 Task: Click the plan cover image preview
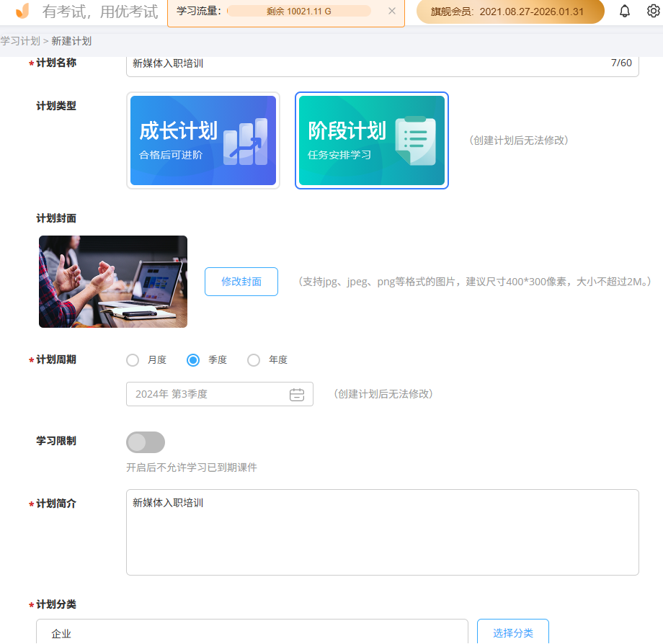pos(112,281)
